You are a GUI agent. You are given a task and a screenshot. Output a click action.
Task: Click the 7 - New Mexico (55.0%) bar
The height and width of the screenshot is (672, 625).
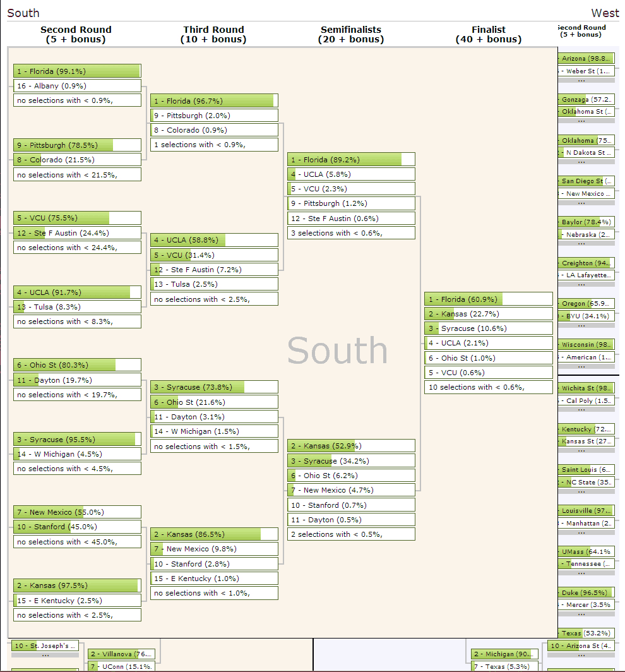coord(77,512)
